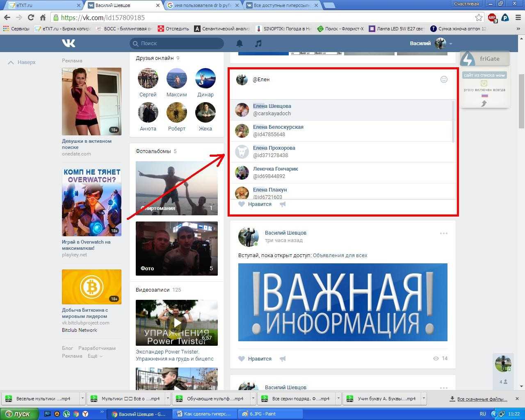Open the Adblock Plus extension icon
The height and width of the screenshot is (420, 525).
tap(492, 18)
